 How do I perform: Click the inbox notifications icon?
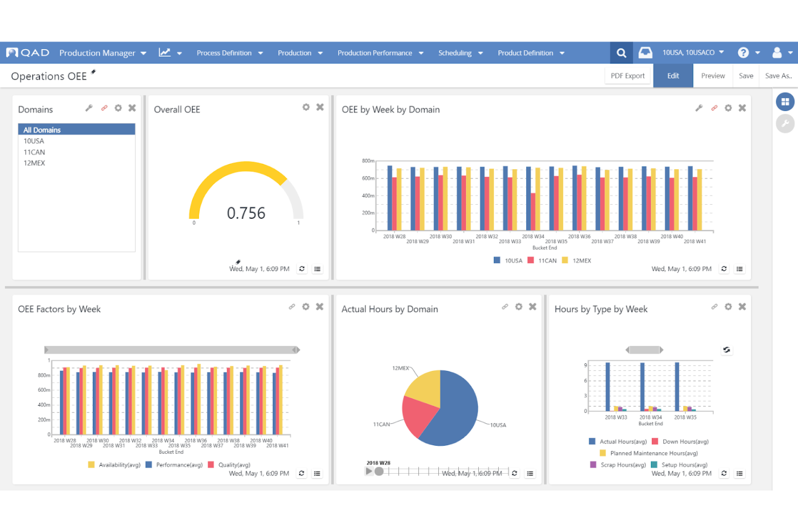pyautogui.click(x=645, y=52)
